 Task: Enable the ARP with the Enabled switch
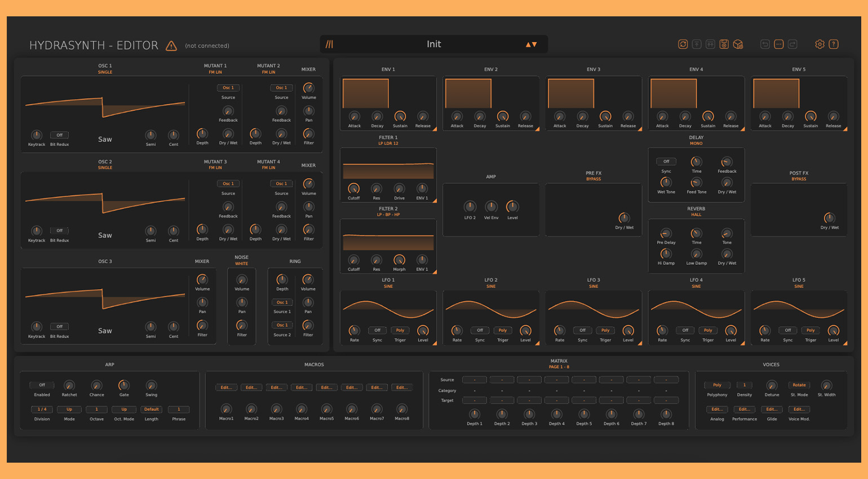(x=42, y=385)
